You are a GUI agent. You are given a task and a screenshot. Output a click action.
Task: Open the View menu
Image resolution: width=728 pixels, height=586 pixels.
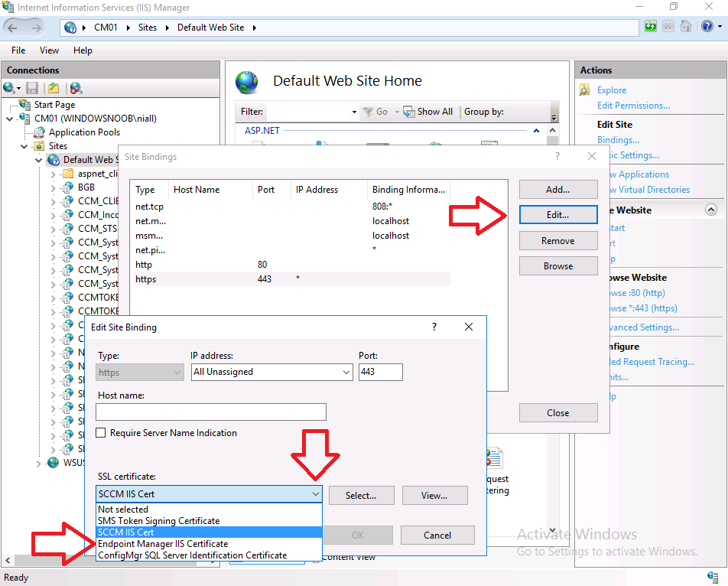(x=49, y=50)
